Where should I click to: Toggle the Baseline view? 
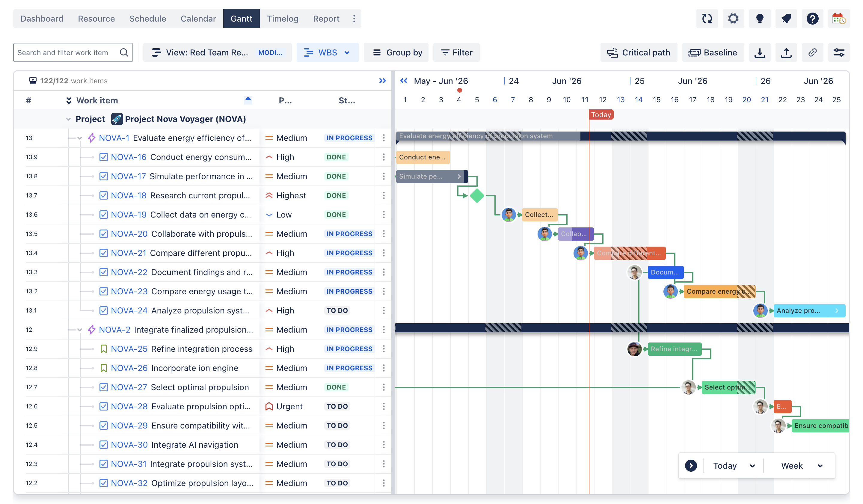pyautogui.click(x=713, y=52)
